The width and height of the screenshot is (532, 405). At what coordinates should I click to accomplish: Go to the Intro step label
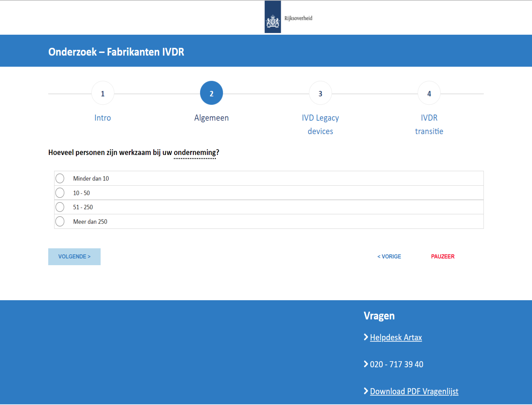(x=103, y=118)
